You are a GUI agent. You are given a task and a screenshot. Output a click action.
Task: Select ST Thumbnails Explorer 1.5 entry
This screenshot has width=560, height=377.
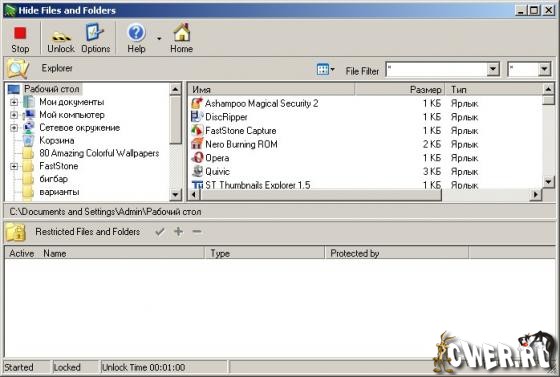(x=258, y=185)
